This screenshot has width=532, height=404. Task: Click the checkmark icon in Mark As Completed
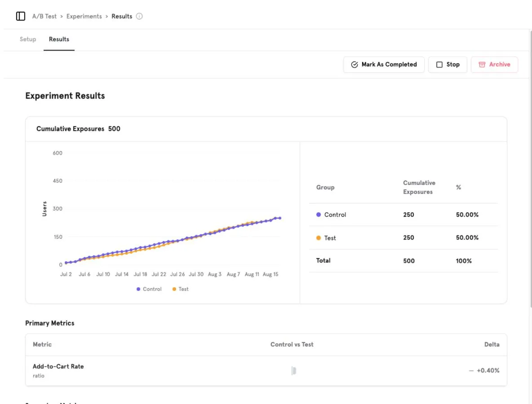coord(354,65)
